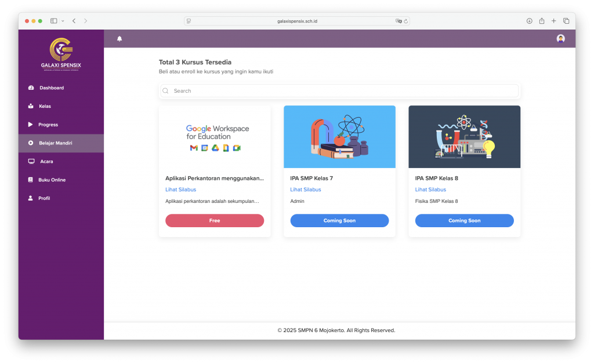Click the notification bell icon
This screenshot has height=364, width=594.
point(119,39)
